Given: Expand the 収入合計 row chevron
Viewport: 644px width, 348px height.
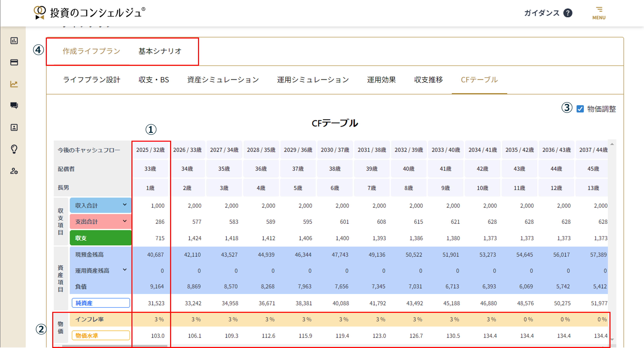Looking at the screenshot, I should click(125, 205).
